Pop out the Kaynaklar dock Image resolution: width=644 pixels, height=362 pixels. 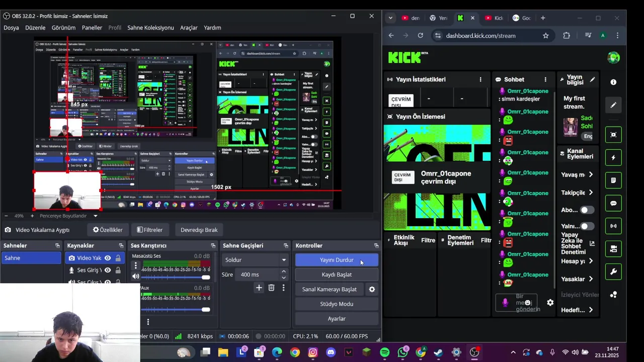[121, 245]
